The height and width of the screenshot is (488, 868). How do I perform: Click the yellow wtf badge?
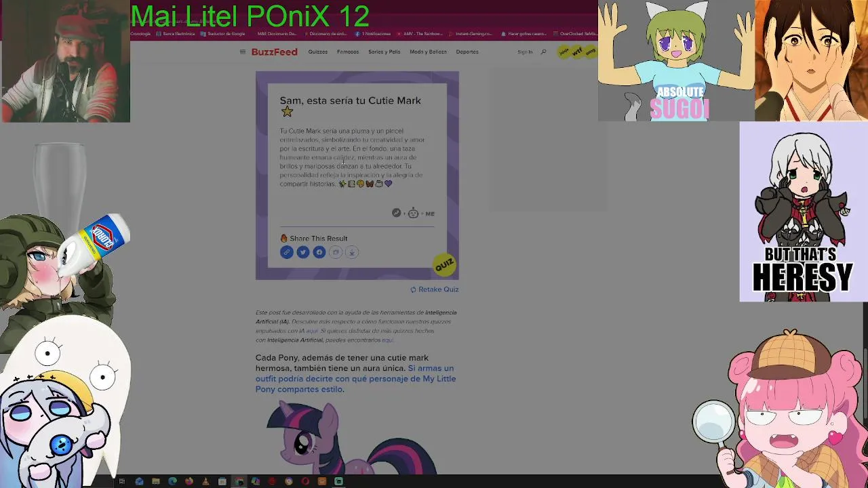pyautogui.click(x=576, y=52)
